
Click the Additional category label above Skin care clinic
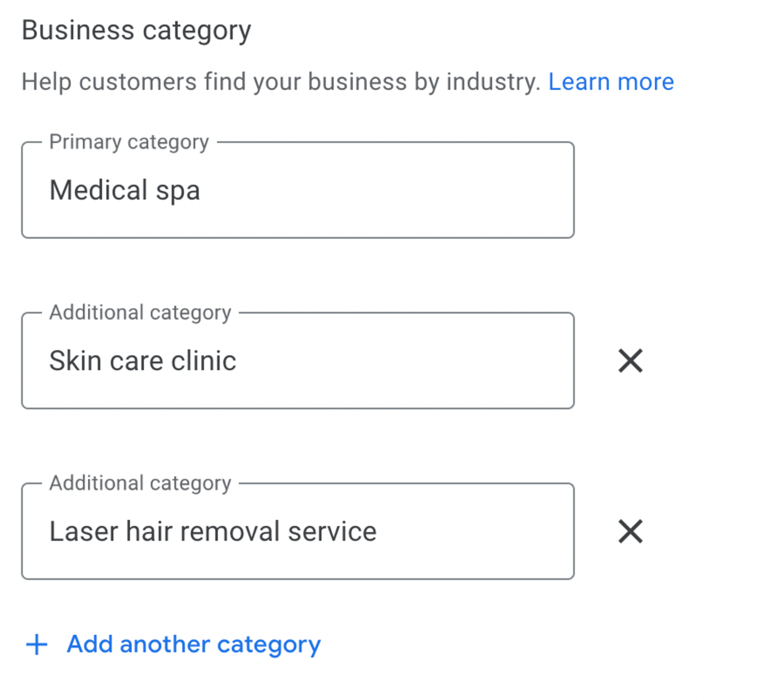[140, 313]
